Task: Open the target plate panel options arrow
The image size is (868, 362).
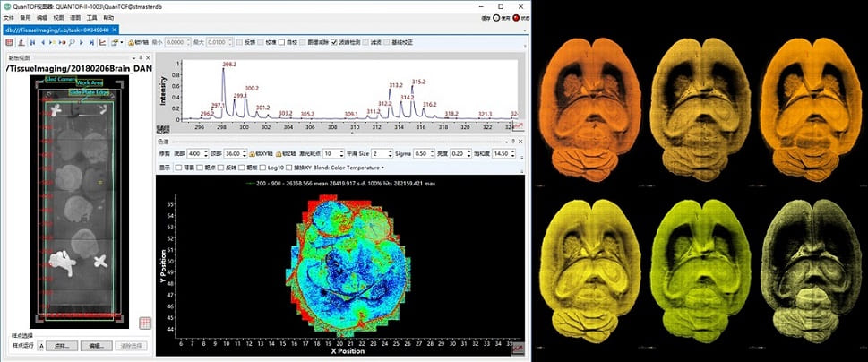Action: click(134, 58)
